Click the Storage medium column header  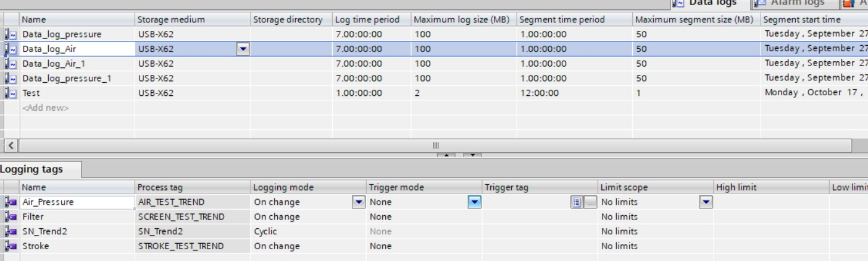point(192,20)
